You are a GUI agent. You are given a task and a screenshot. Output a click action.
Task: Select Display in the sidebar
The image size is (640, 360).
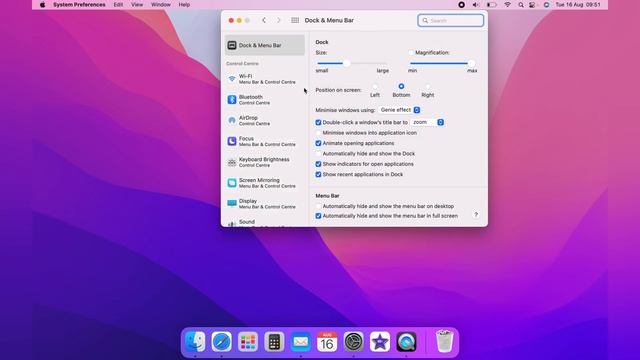tap(264, 204)
